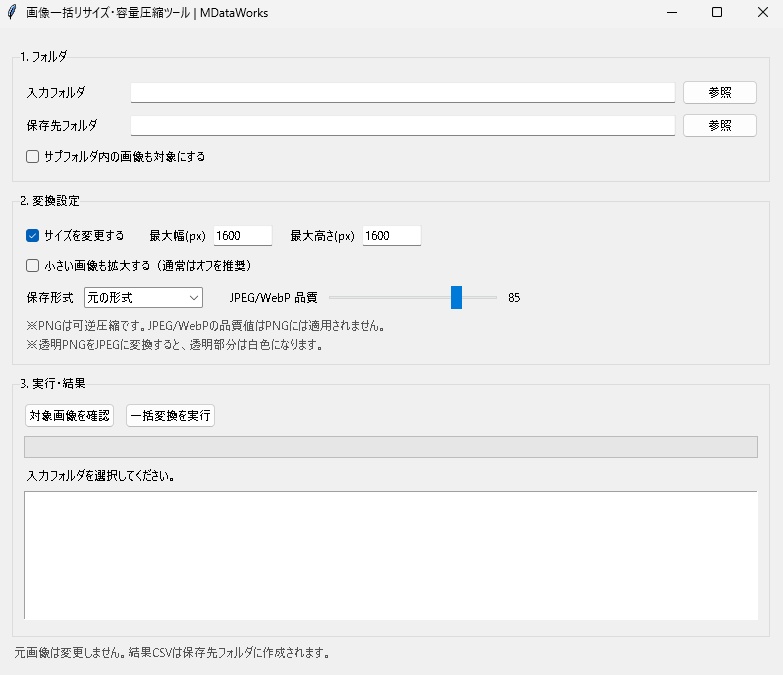Maximize the window
The width and height of the screenshot is (783, 675).
tap(717, 12)
